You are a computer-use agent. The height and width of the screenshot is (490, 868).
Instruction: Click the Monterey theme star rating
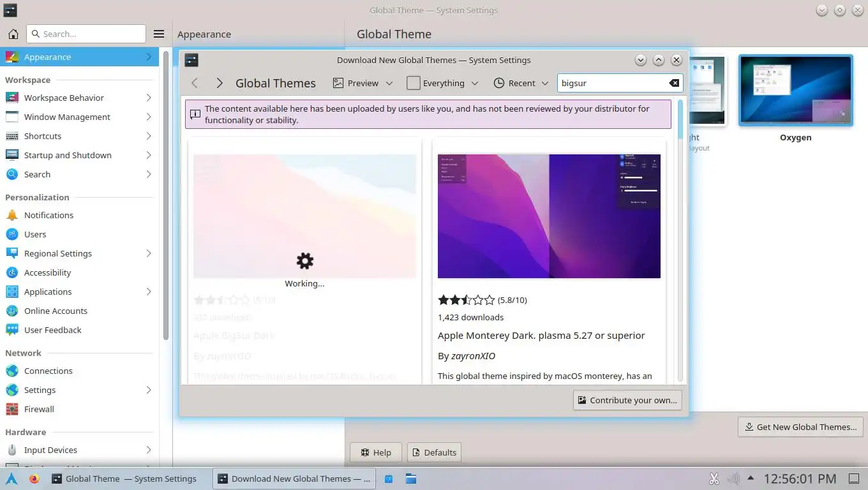click(466, 300)
